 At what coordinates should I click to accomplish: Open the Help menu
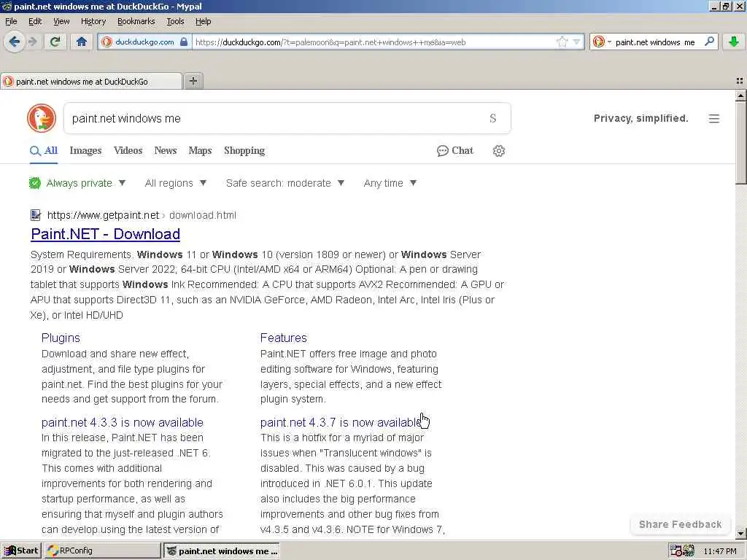click(203, 21)
